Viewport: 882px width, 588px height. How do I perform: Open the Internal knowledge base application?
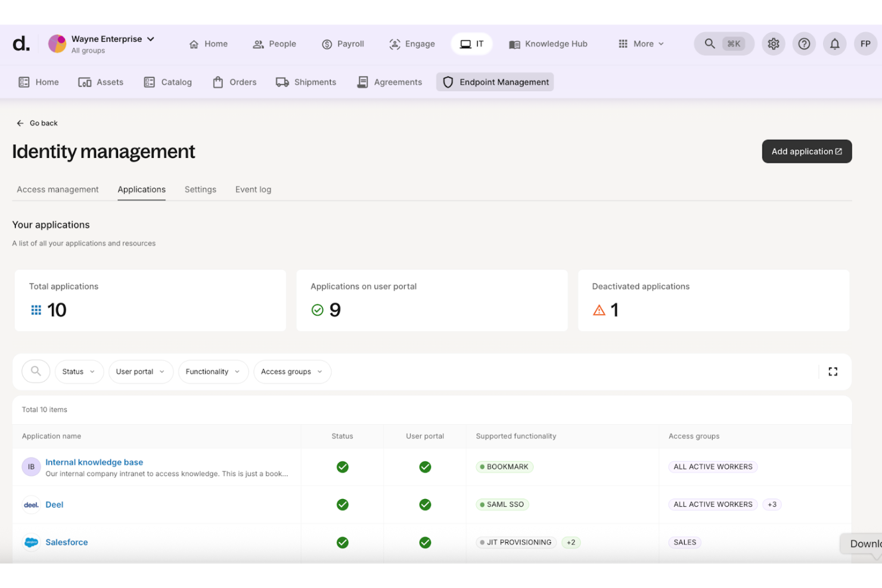tap(94, 462)
